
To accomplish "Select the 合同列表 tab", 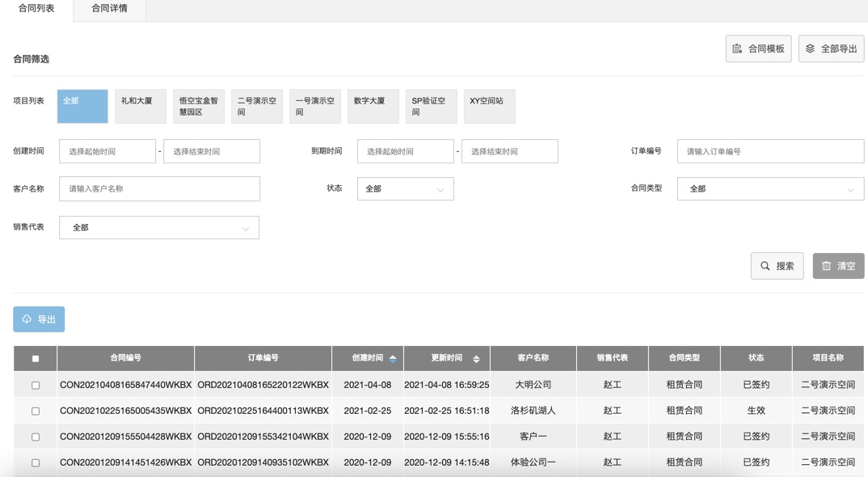I will pos(36,9).
